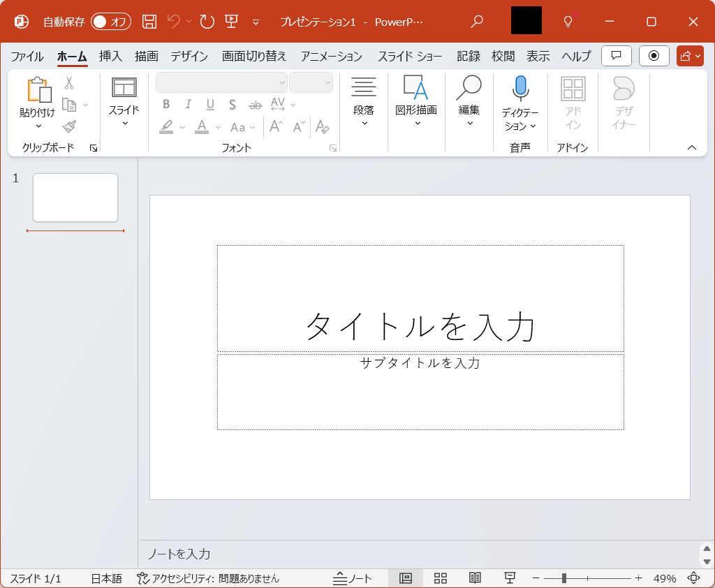The image size is (715, 588).
Task: Open the Transitions (画面切り替え) tab
Action: pos(254,56)
